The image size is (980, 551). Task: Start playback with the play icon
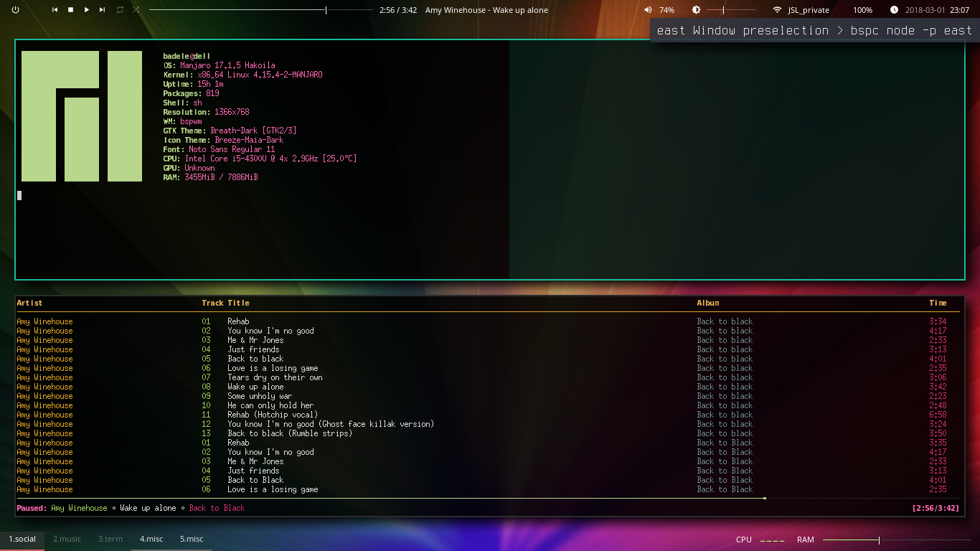point(87,10)
